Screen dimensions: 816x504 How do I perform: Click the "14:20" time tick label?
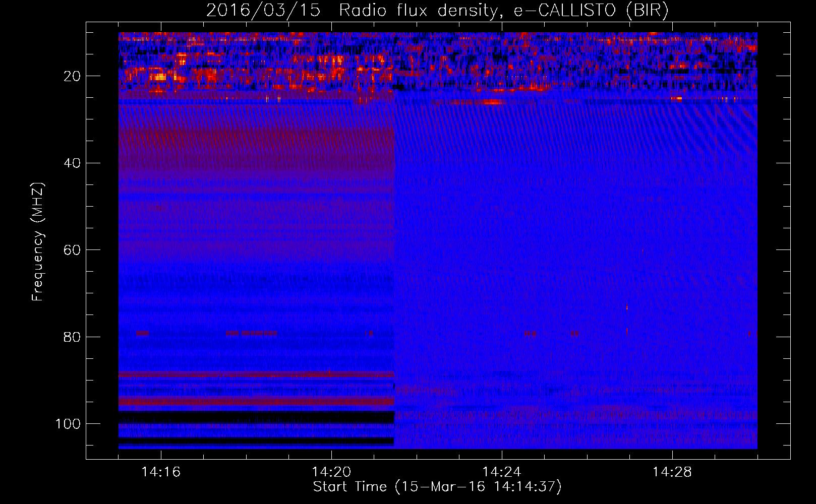coord(331,472)
